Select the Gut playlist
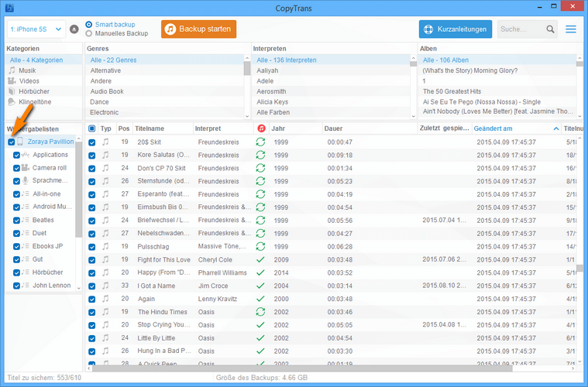The height and width of the screenshot is (387, 588). (x=37, y=259)
